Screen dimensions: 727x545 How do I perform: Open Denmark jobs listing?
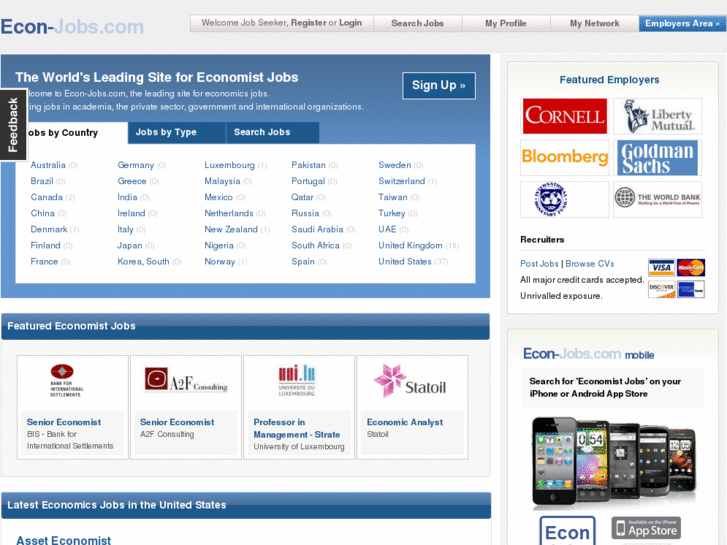(x=49, y=229)
